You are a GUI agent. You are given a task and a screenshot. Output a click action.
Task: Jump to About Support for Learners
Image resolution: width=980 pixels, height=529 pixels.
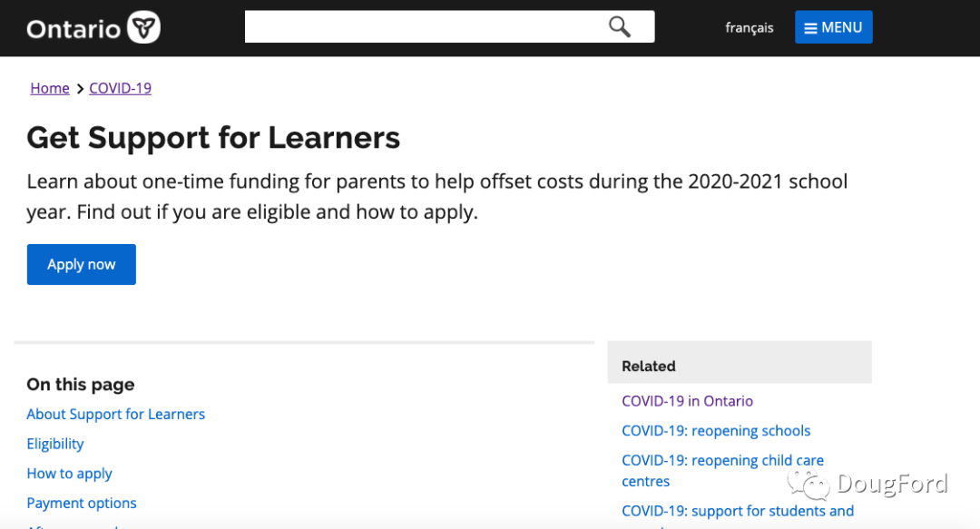coord(116,414)
